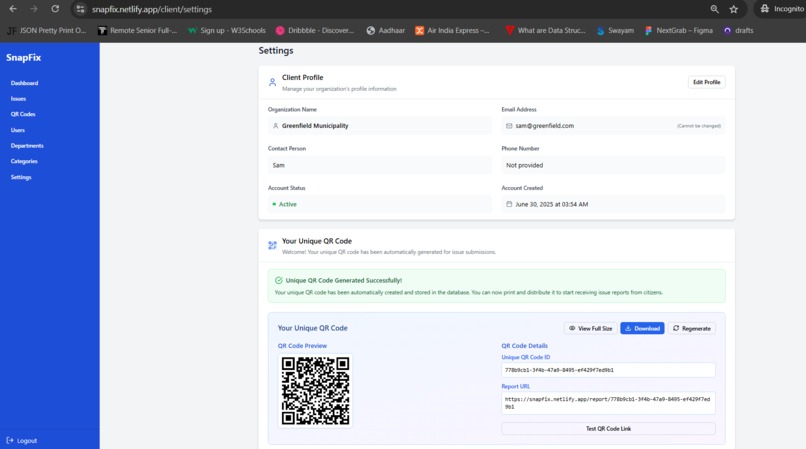Open drafts bookmark
The width and height of the screenshot is (806, 449).
[x=739, y=30]
